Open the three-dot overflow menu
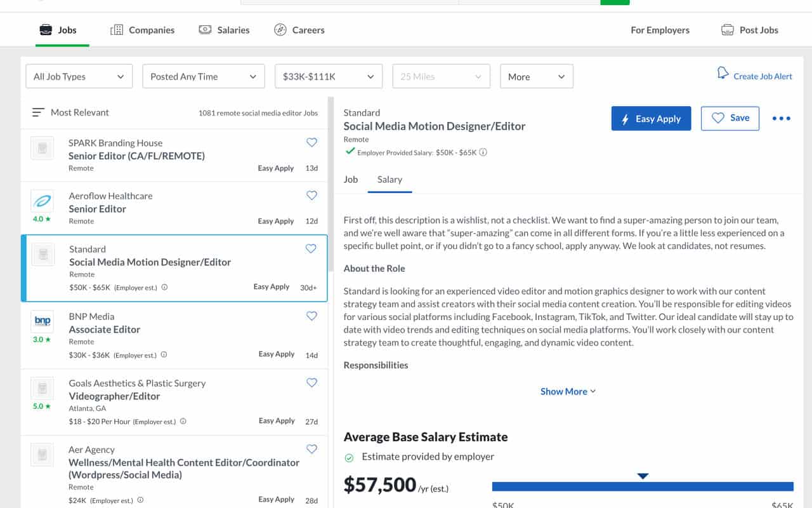This screenshot has height=508, width=812. (781, 118)
